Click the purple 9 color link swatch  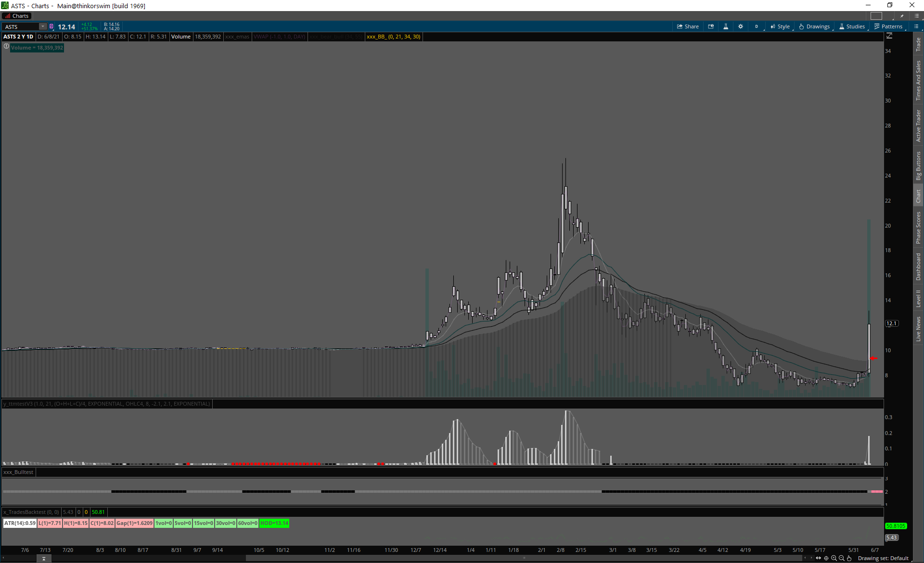(51, 26)
